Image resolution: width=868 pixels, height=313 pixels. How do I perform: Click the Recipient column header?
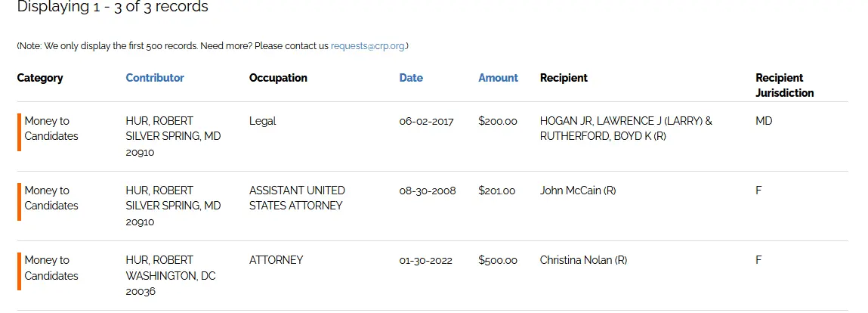click(x=564, y=78)
